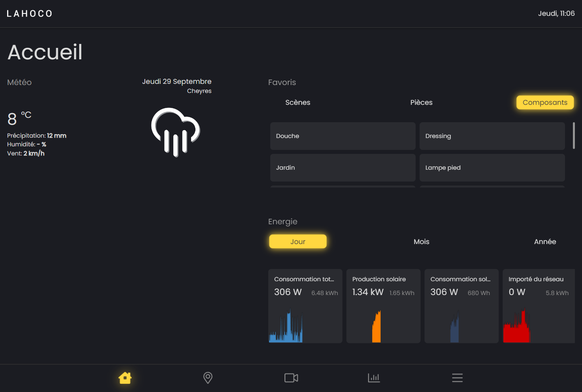The image size is (582, 392).
Task: Go to the Home tab icon
Action: (125, 378)
